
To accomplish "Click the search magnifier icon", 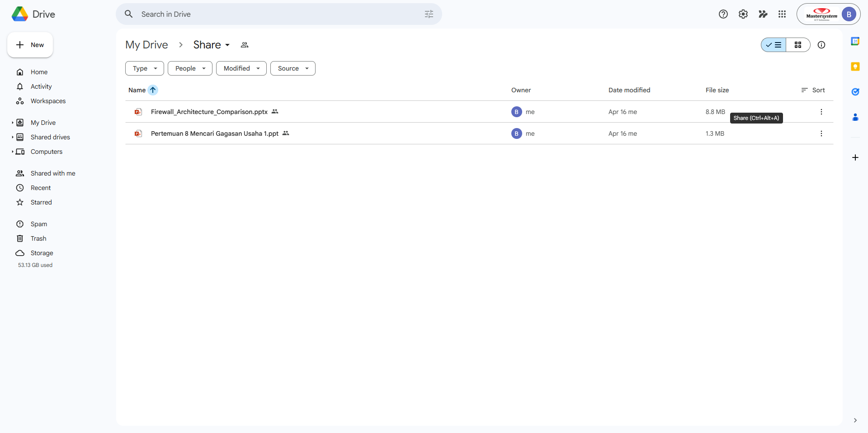I will click(129, 14).
